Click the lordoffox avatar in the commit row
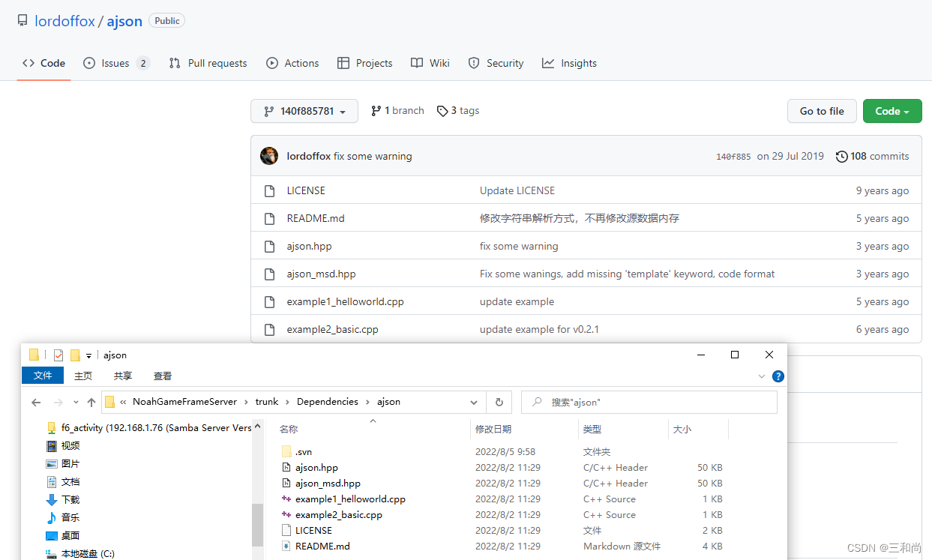 (x=269, y=156)
